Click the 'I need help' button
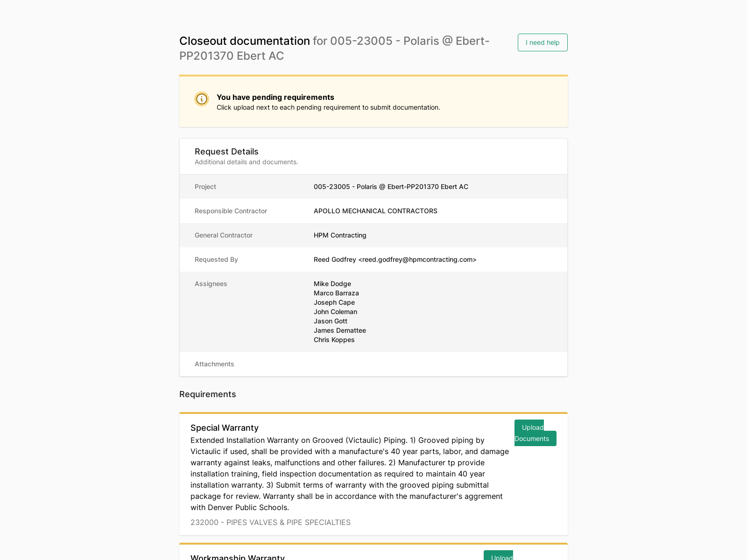Screen dimensions: 747x560 543,42
